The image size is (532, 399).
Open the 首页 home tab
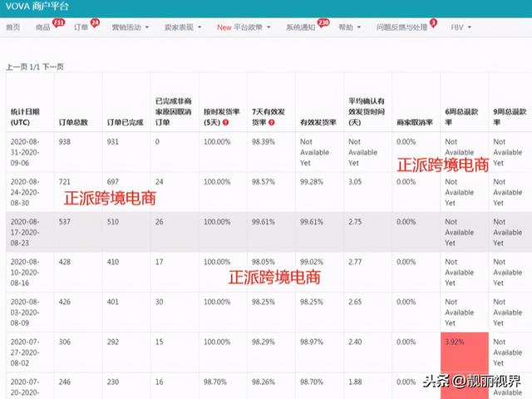[x=12, y=27]
